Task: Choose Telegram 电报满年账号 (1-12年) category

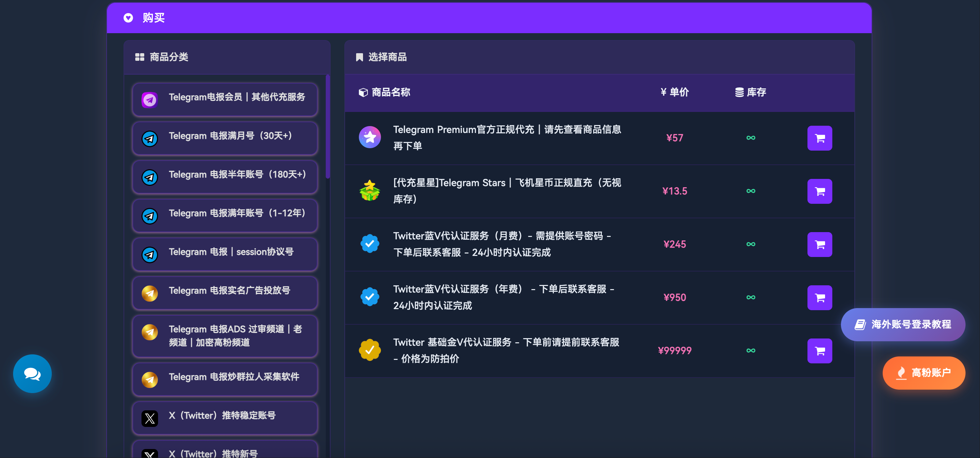Action: click(x=225, y=215)
